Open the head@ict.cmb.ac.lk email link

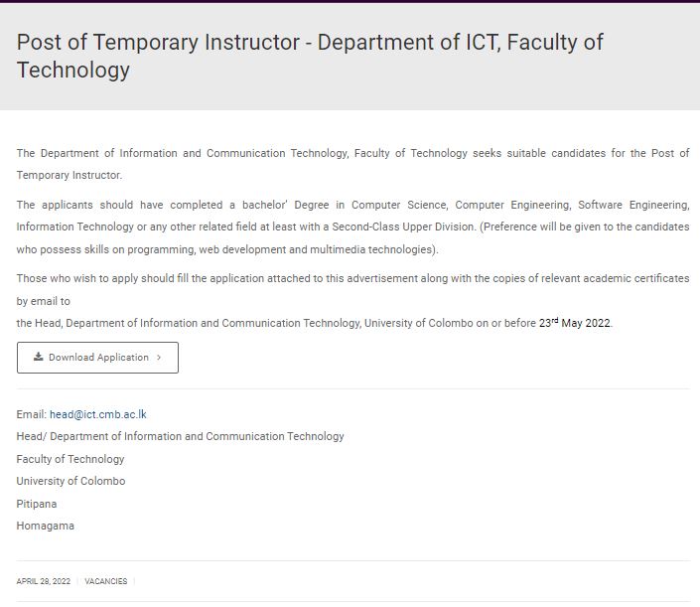point(97,414)
